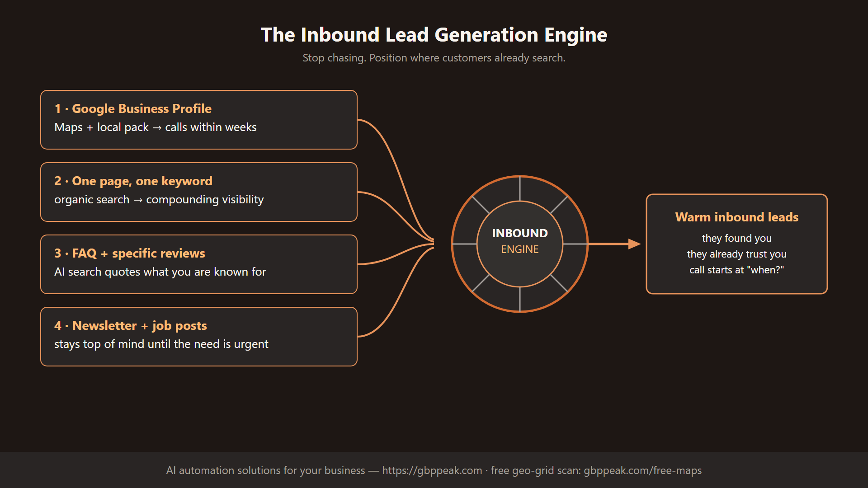
Task: Select the "4 · Newsletter + job posts" heading
Action: pos(131,325)
